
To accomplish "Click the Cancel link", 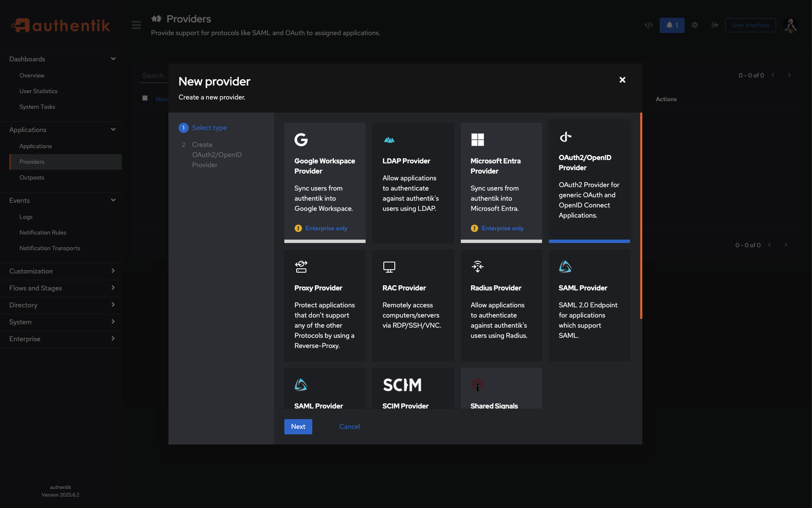I will click(350, 427).
